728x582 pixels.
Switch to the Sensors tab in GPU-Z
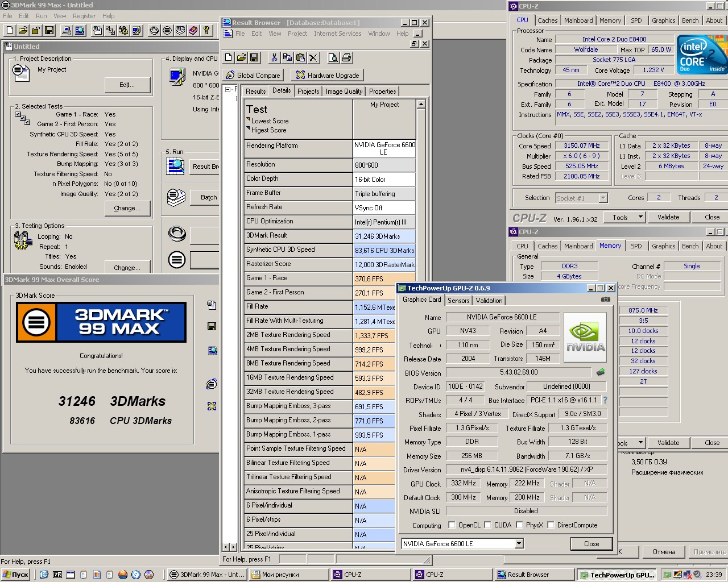point(458,301)
